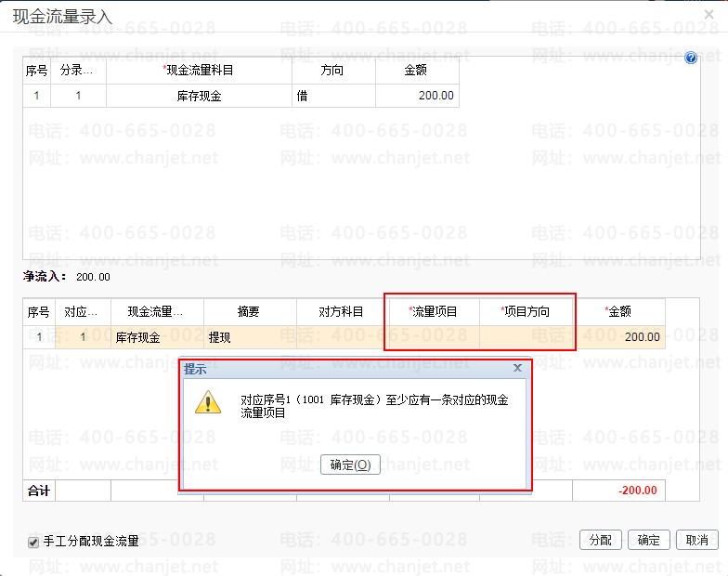728x576 pixels.
Task: Click the 现金流量科目 column header in top table
Action: [x=199, y=71]
